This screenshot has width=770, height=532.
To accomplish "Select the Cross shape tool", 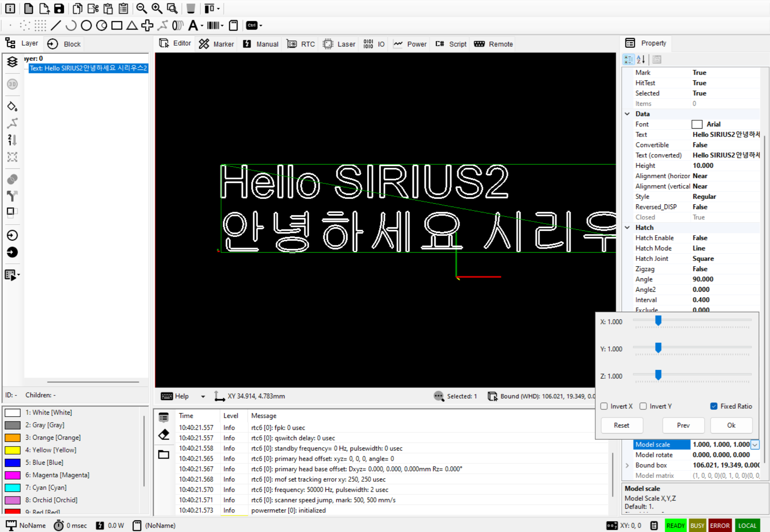I will point(147,25).
